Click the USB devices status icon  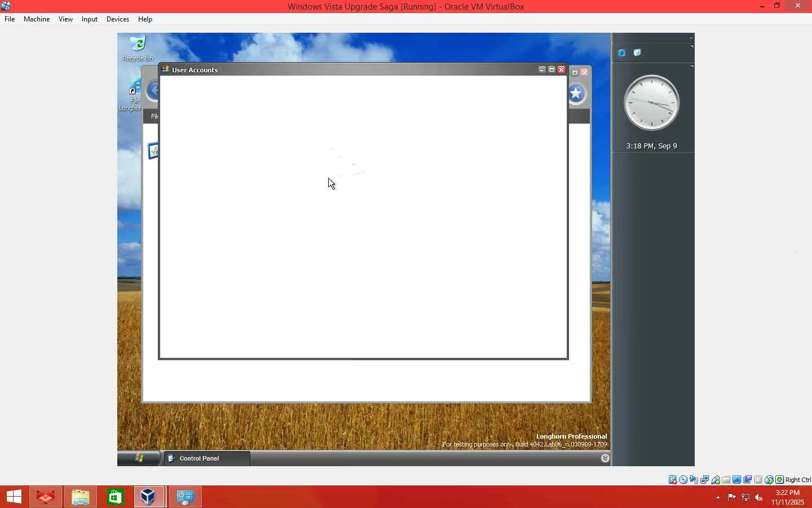(716, 480)
